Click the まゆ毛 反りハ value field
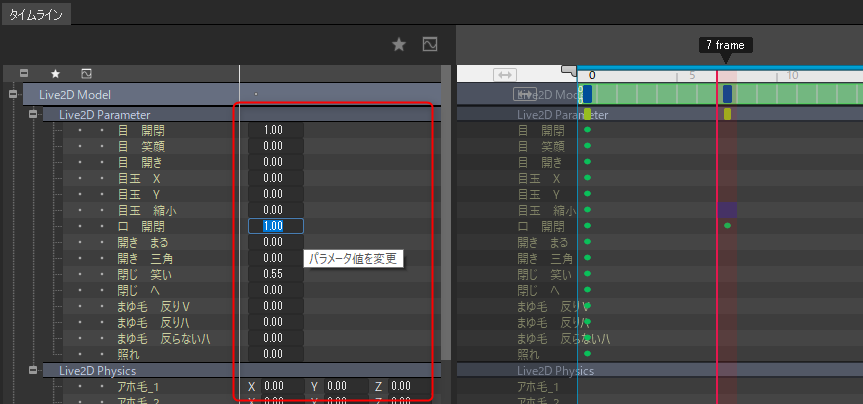 [276, 322]
